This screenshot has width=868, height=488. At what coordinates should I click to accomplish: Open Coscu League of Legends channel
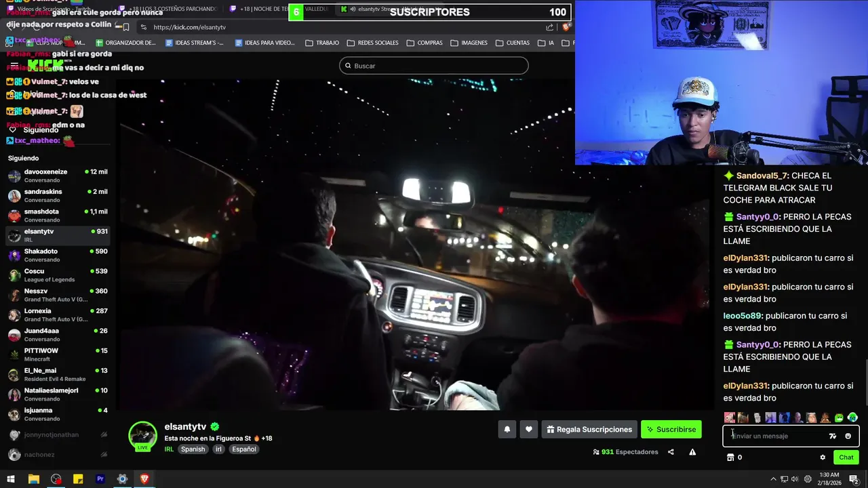[x=58, y=275]
